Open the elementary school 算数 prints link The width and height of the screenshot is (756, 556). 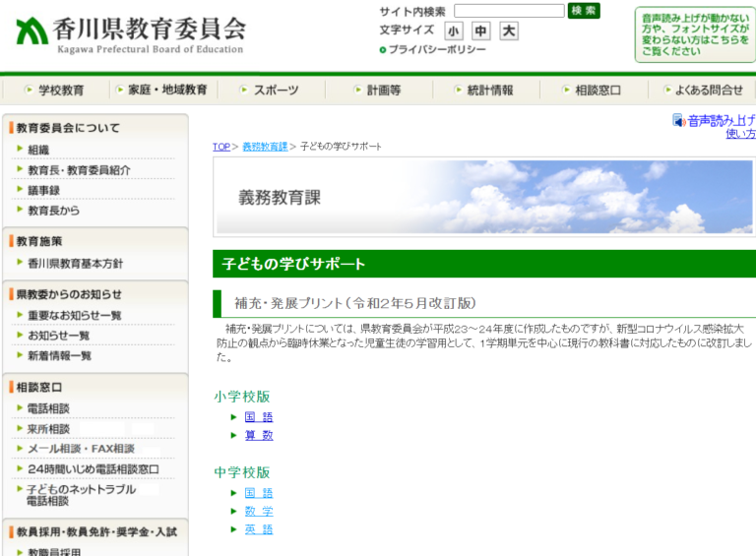259,436
